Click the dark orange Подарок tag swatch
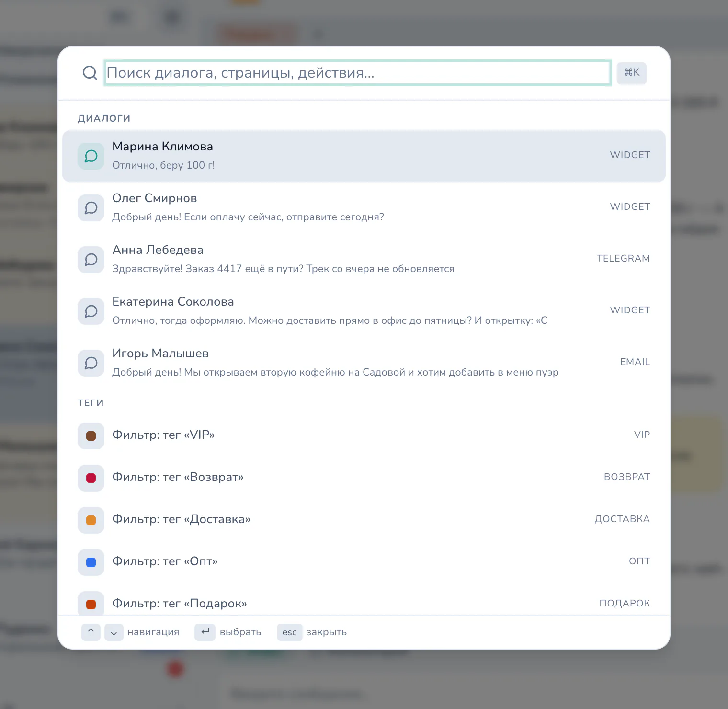This screenshot has width=728, height=709. (x=91, y=604)
